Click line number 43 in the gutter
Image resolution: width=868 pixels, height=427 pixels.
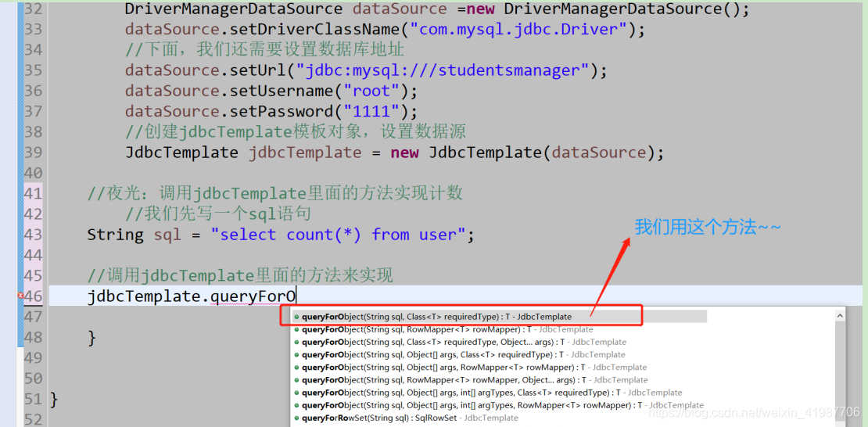[x=33, y=235]
